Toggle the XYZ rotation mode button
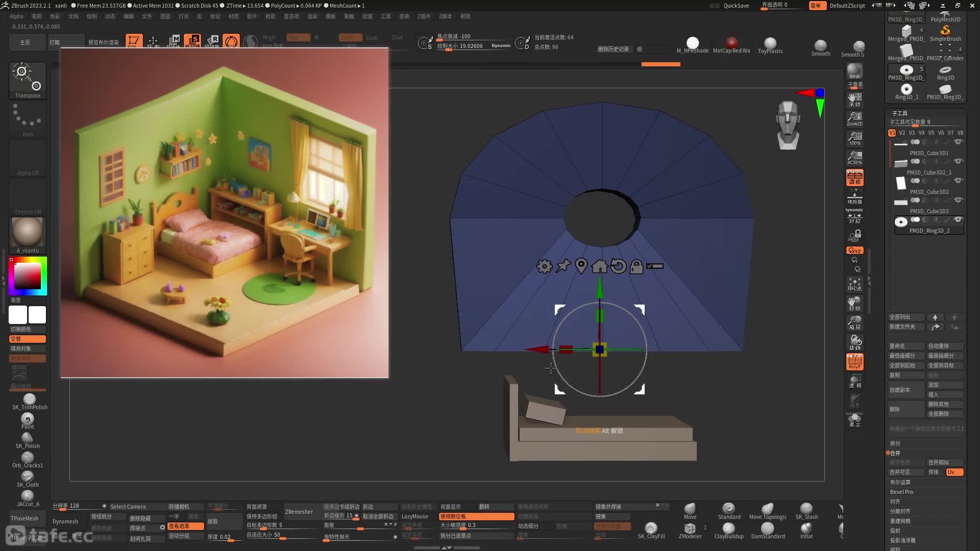The width and height of the screenshot is (980, 551). pyautogui.click(x=854, y=251)
